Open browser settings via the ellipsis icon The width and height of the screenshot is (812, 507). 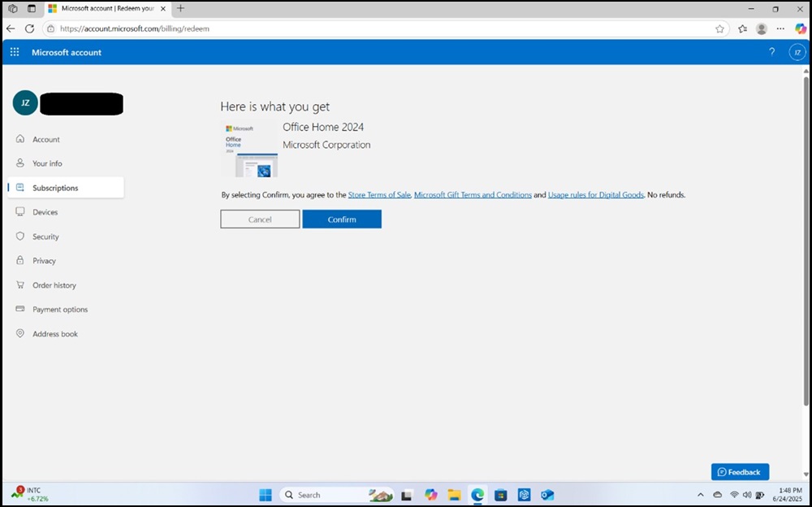[x=780, y=28]
